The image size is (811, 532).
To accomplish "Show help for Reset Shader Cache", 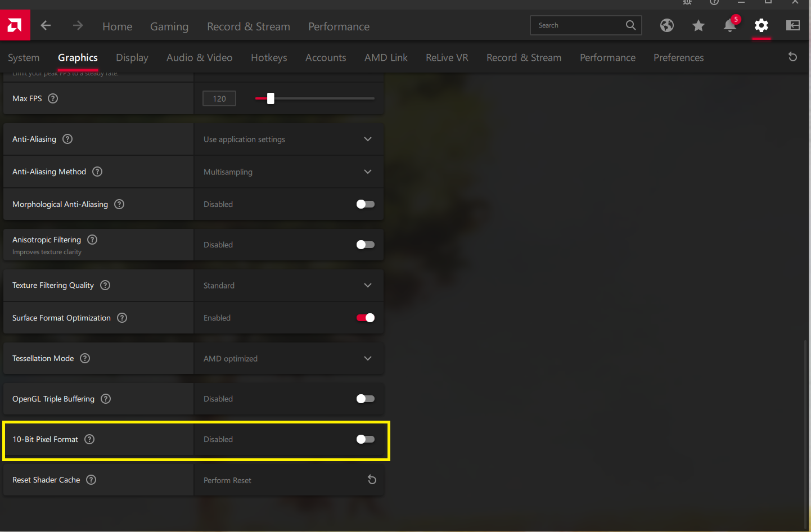I will (x=91, y=480).
